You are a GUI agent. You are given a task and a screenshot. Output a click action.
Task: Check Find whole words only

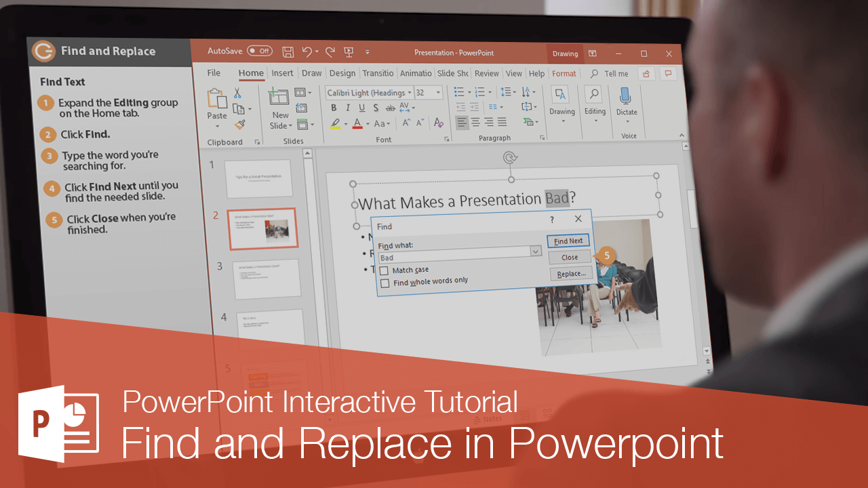tap(385, 281)
